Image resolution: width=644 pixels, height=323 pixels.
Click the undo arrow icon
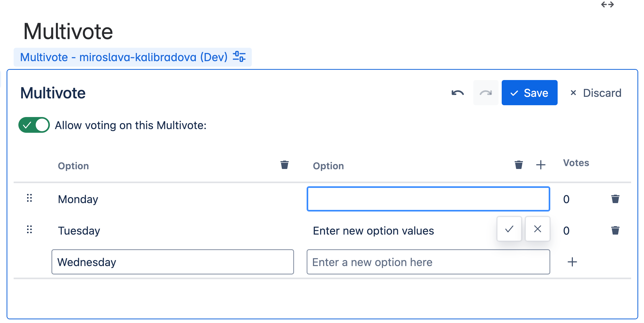(458, 93)
